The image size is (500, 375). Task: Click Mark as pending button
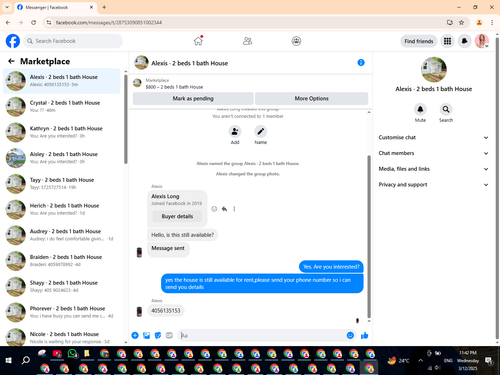tap(193, 98)
